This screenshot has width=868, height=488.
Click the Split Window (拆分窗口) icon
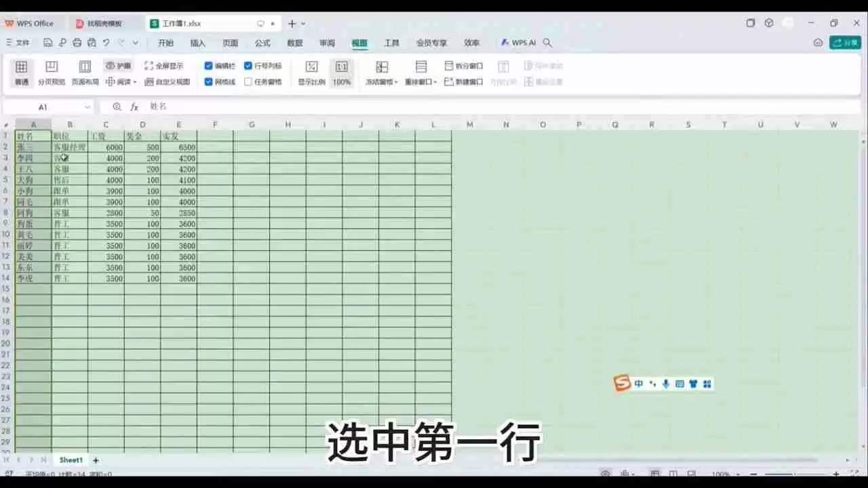click(x=463, y=66)
